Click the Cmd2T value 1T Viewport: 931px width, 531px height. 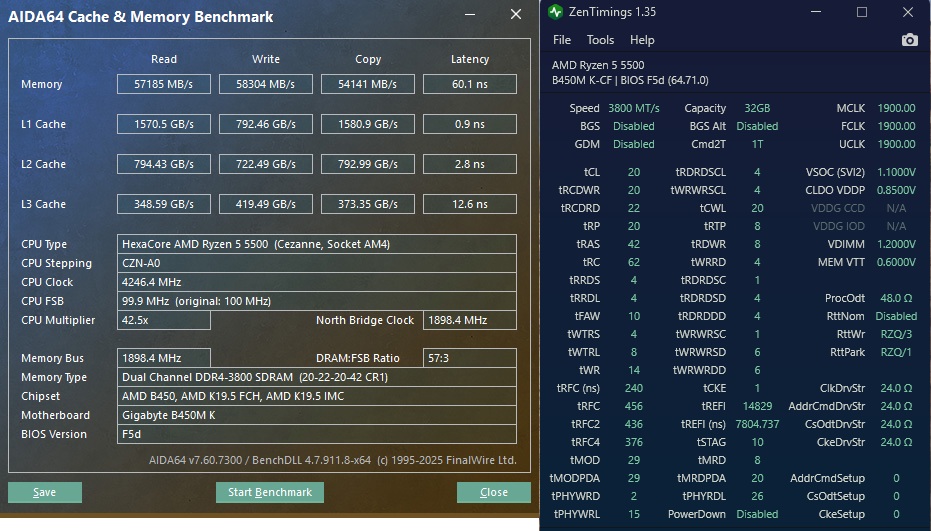[757, 144]
